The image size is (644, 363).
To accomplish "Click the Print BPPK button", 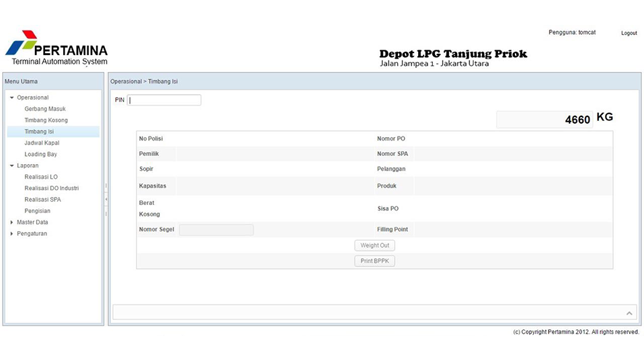I will [374, 261].
